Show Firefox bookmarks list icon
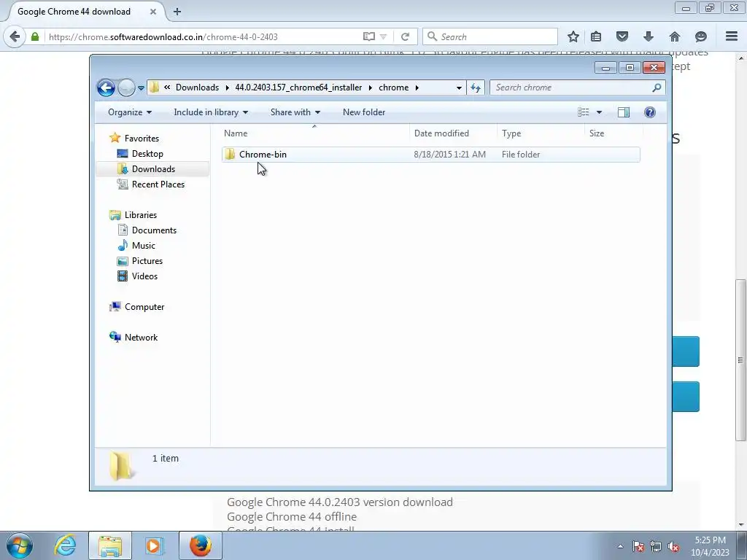 click(596, 36)
